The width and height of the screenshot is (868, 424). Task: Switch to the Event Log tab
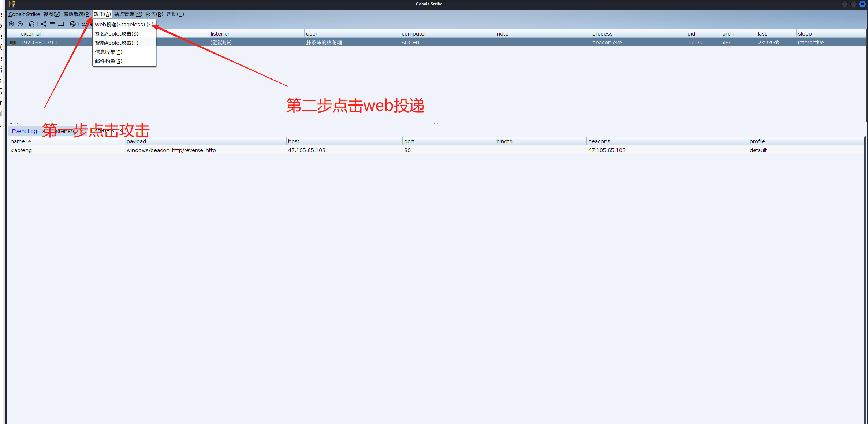click(25, 131)
